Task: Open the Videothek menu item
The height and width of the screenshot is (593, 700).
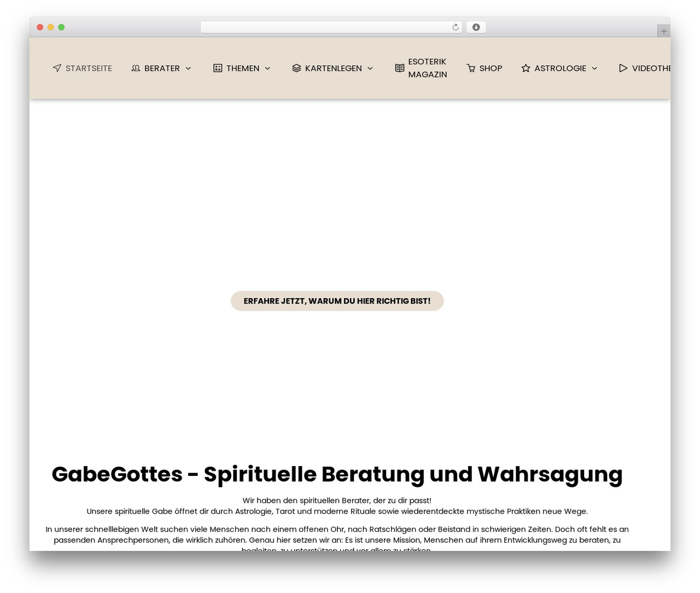Action: [644, 68]
